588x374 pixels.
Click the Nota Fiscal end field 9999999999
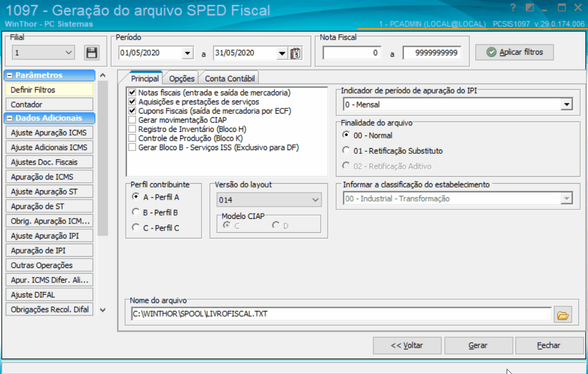432,53
